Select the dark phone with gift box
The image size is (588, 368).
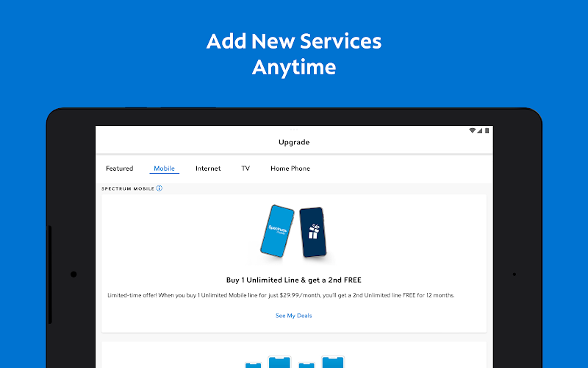click(313, 232)
